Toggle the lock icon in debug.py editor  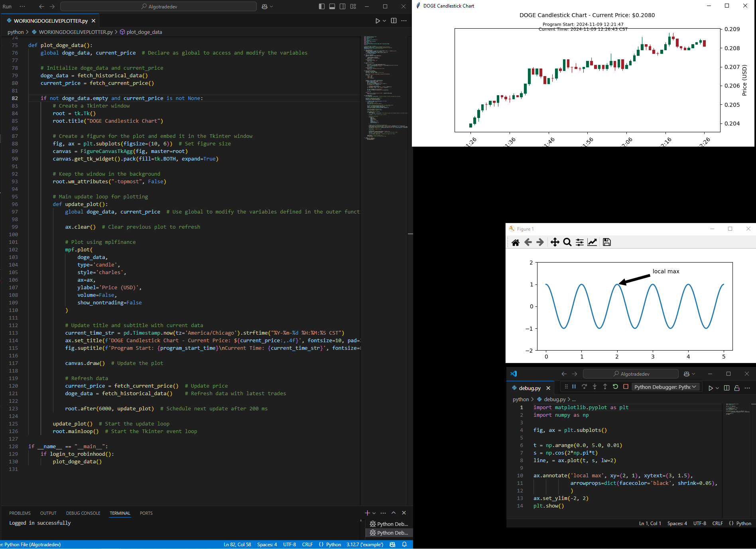click(737, 388)
